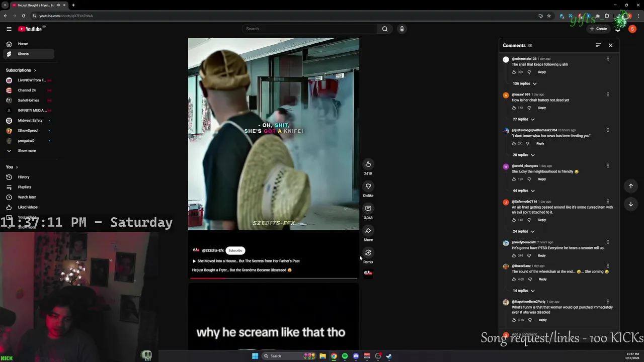The height and width of the screenshot is (362, 644).
Task: Expand 28 replies under @justsomeguywithamask2784
Action: [524, 155]
